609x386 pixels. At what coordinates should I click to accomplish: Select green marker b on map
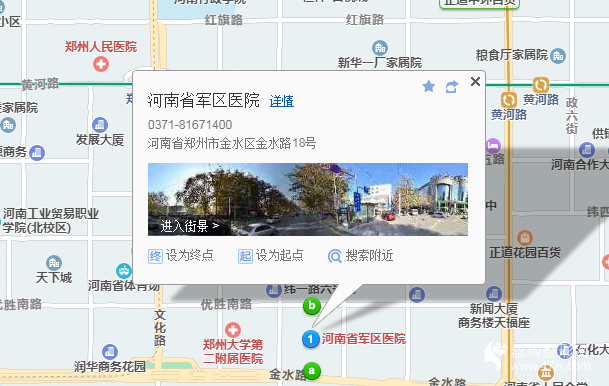pyautogui.click(x=311, y=306)
